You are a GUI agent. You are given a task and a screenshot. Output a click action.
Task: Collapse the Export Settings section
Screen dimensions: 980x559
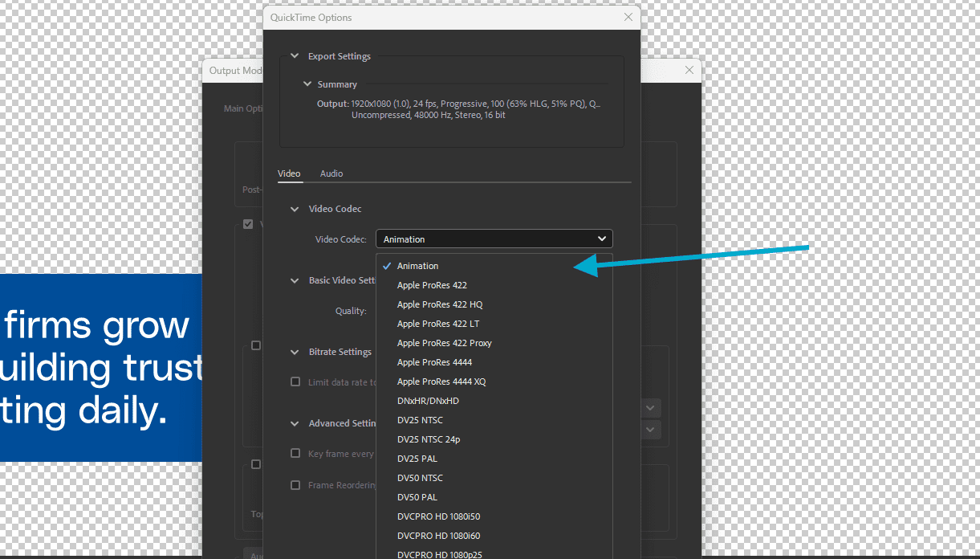[x=295, y=56]
